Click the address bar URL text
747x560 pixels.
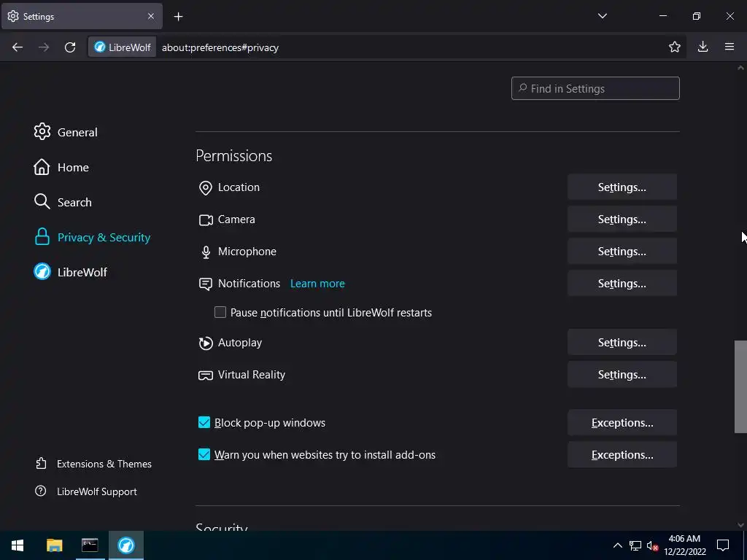[220, 47]
